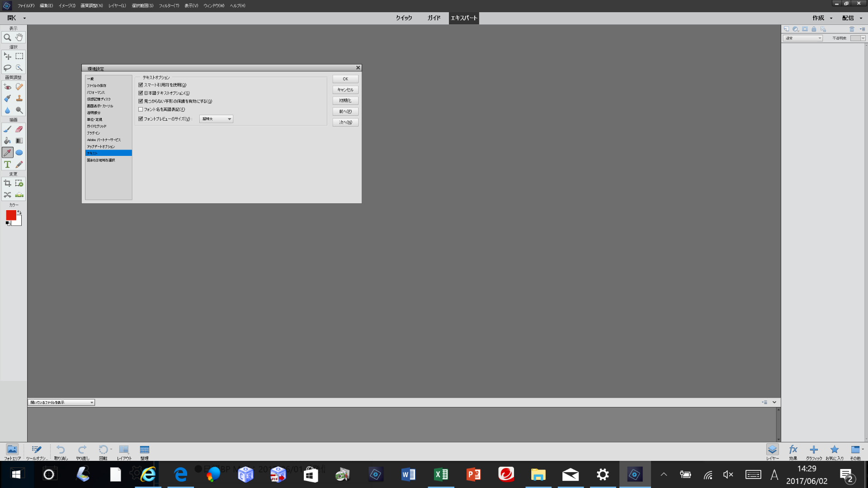
Task: Select パフォーマンス preferences category
Action: pos(108,93)
